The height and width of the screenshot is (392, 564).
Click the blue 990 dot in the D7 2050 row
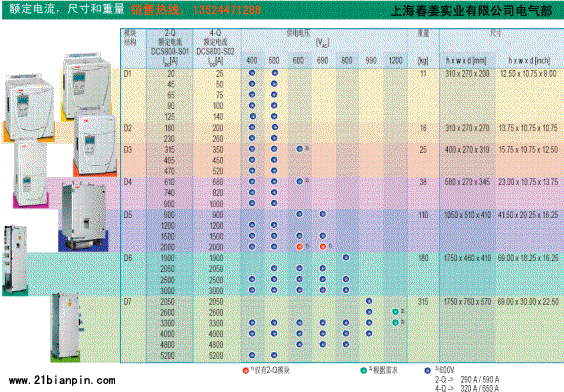click(369, 301)
